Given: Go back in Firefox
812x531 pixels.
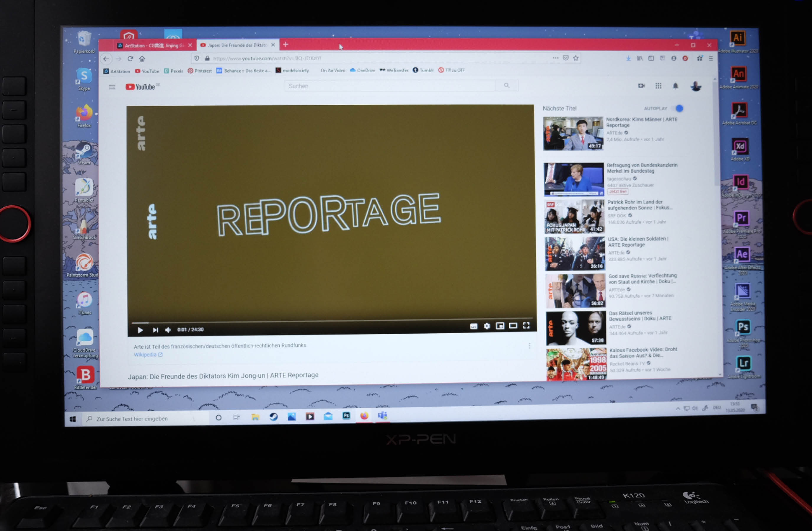Looking at the screenshot, I should click(x=106, y=59).
